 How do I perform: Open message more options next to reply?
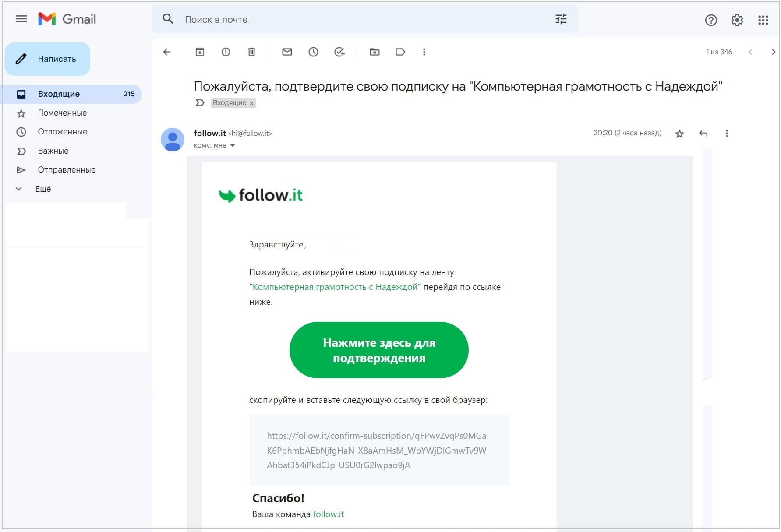click(x=727, y=133)
